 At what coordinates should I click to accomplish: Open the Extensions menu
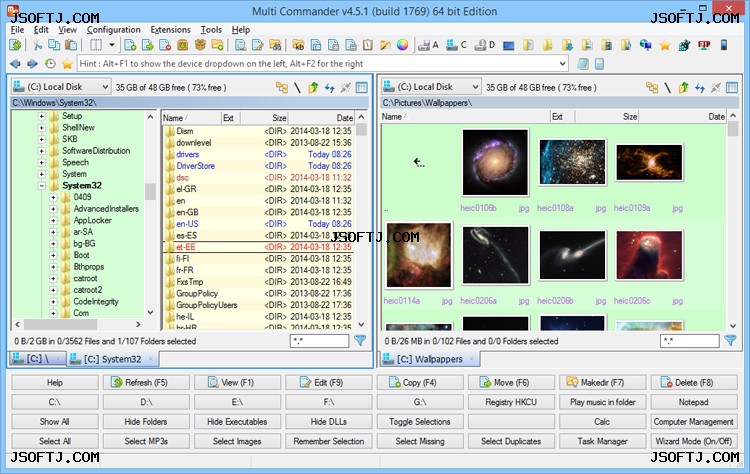170,30
